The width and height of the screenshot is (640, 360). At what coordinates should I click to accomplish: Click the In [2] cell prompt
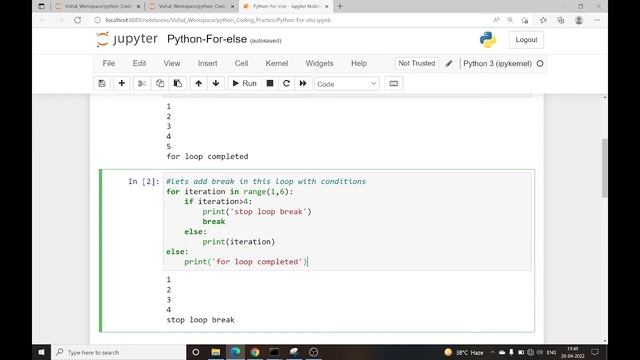tap(144, 181)
